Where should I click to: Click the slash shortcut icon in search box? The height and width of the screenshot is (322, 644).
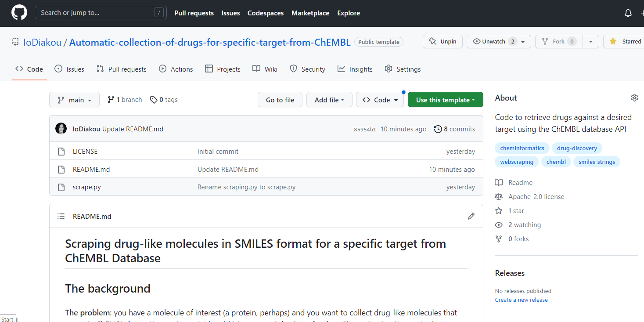(x=159, y=13)
